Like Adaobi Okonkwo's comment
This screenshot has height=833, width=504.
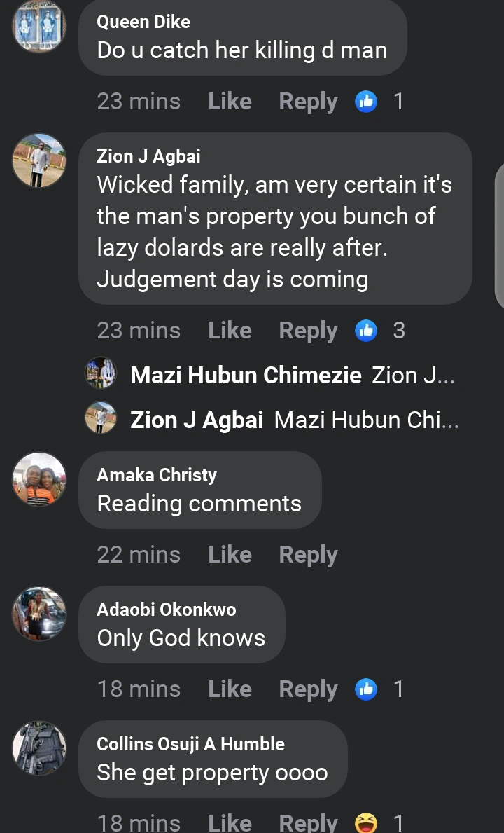(230, 689)
